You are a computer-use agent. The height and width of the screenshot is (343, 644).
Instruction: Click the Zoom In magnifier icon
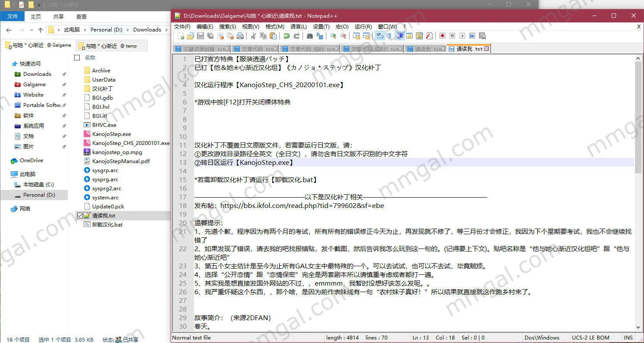(x=333, y=36)
